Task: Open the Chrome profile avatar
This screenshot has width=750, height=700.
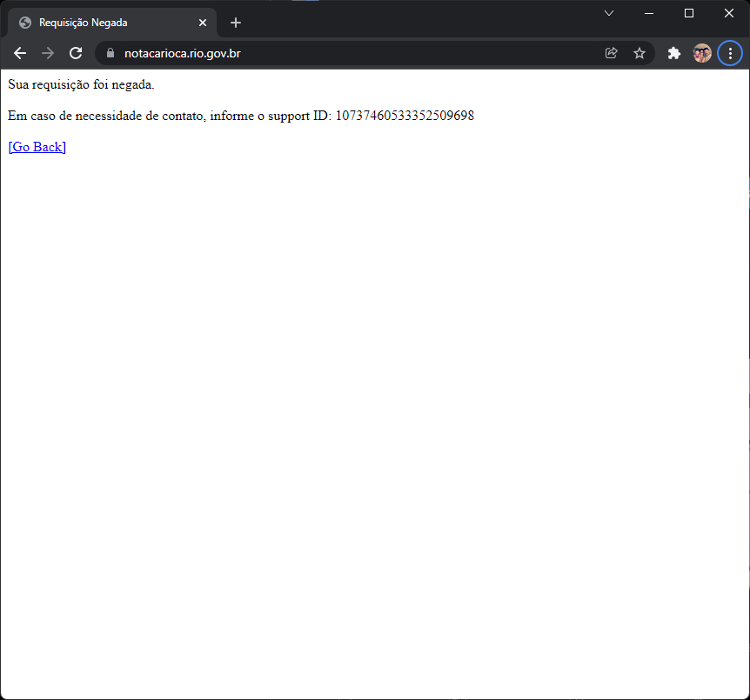Action: coord(702,53)
